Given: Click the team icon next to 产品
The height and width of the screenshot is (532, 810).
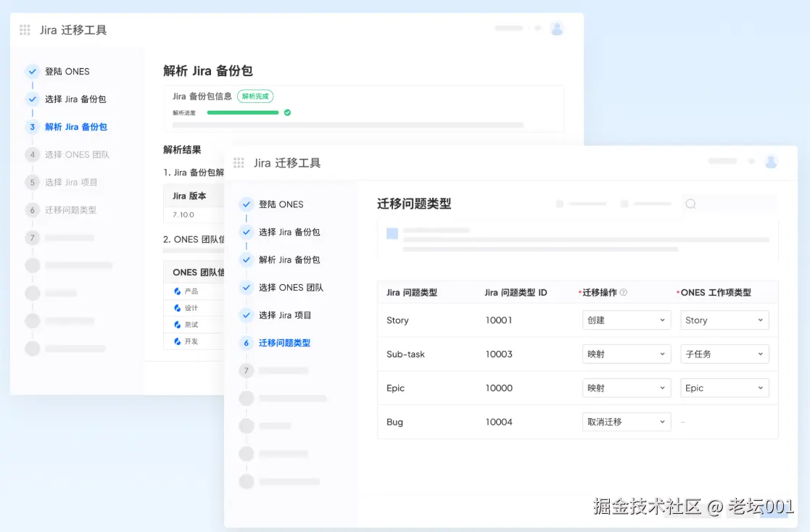Looking at the screenshot, I should click(x=176, y=291).
